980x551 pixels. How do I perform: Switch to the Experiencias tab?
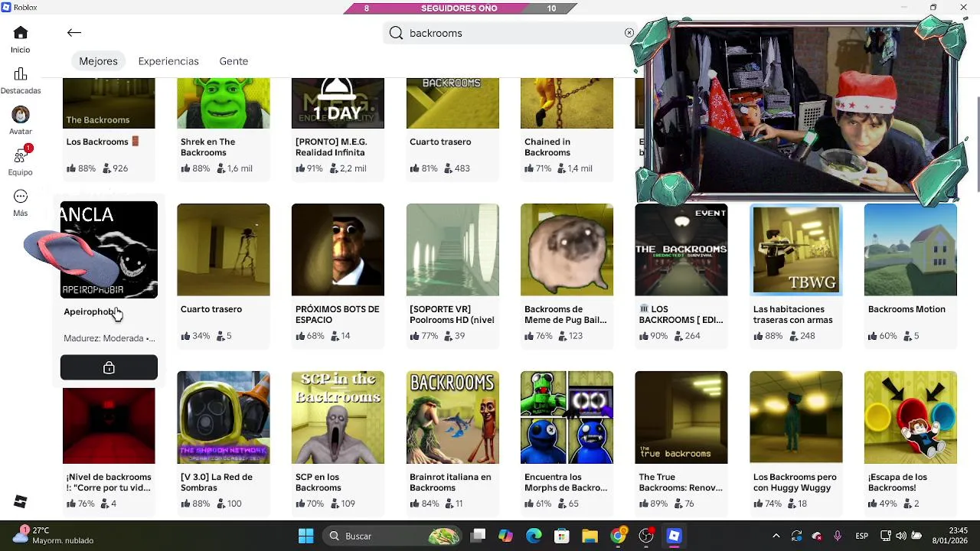tap(168, 61)
